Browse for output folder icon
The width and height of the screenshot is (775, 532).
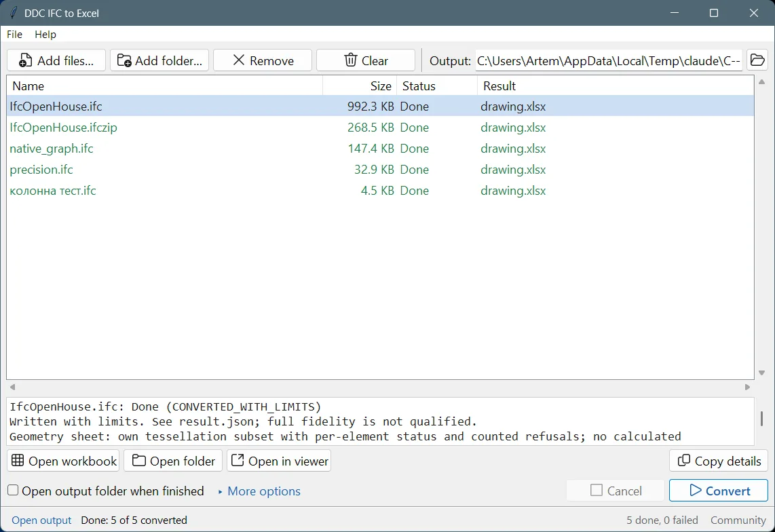pyautogui.click(x=757, y=60)
